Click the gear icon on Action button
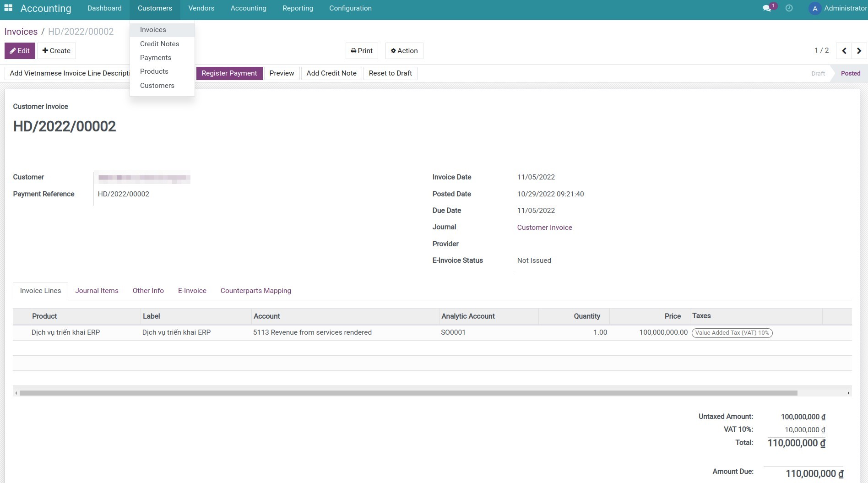 [x=393, y=50]
